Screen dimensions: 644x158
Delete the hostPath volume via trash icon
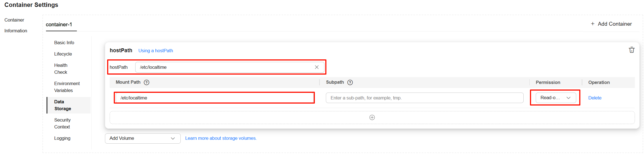point(632,50)
